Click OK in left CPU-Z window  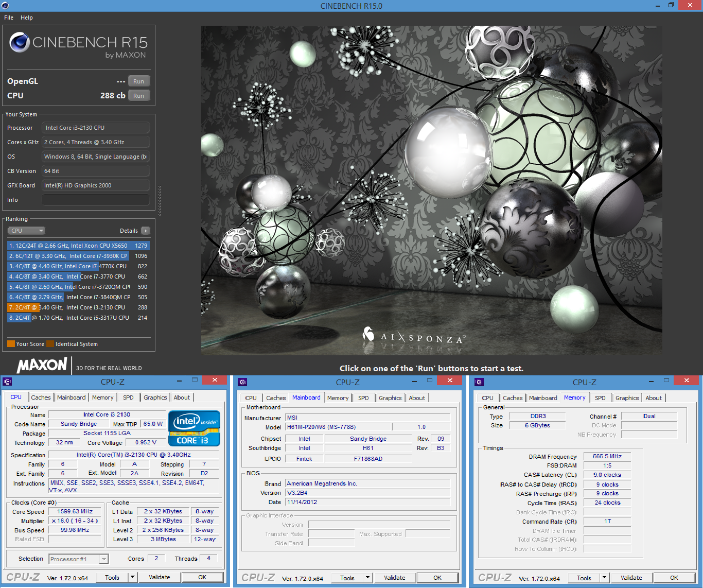(202, 577)
